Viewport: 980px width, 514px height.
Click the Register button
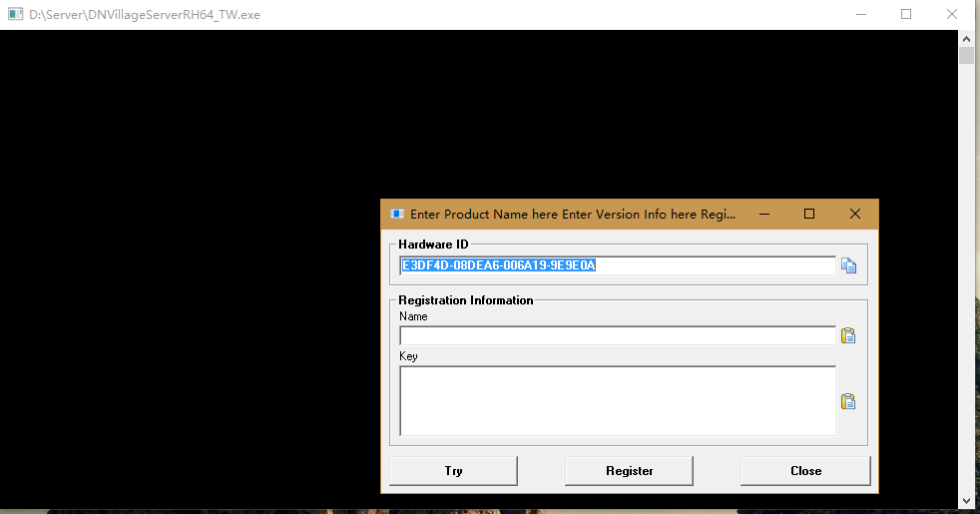coord(630,471)
